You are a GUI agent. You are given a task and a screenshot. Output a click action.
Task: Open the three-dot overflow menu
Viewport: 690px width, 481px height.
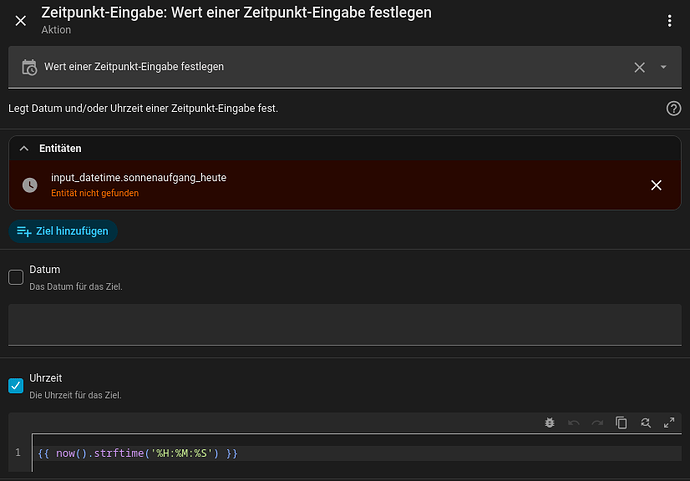(x=669, y=21)
